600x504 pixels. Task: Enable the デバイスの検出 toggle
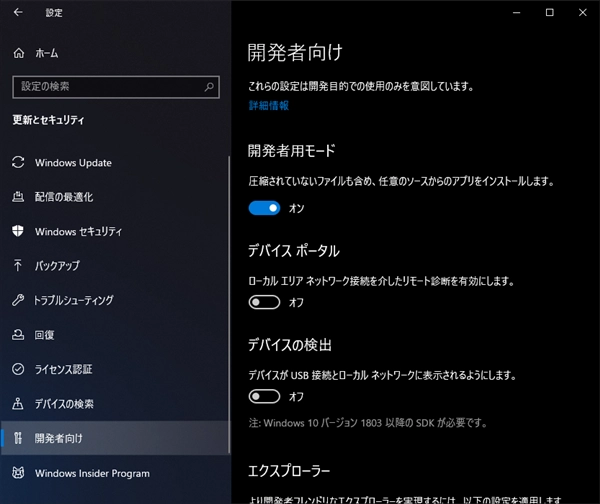coord(264,396)
